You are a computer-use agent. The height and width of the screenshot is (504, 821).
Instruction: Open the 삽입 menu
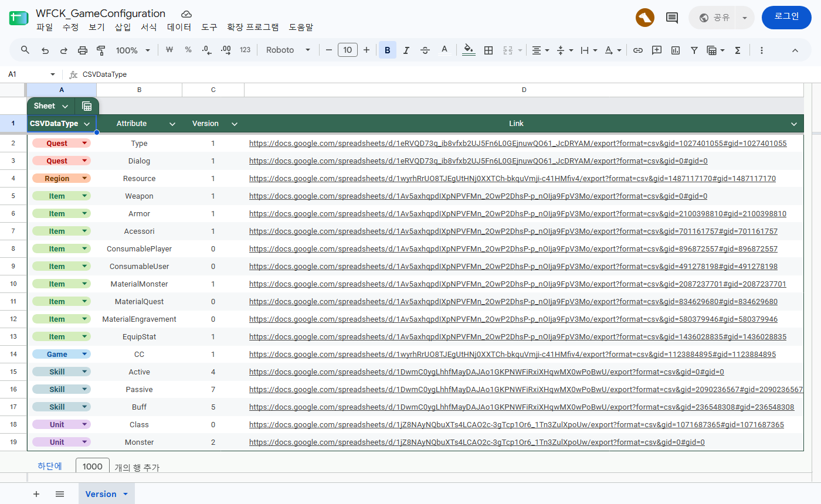coord(123,27)
